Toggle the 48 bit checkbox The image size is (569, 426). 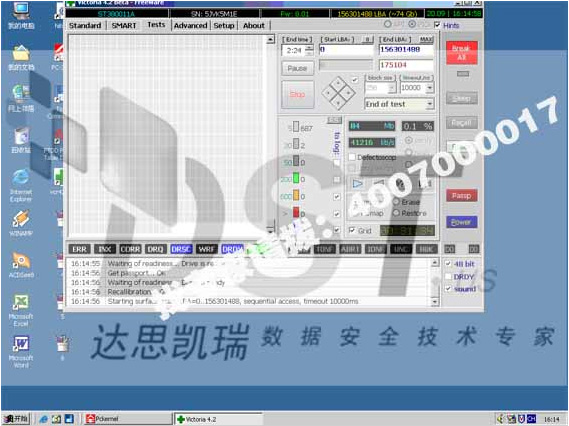(x=448, y=264)
